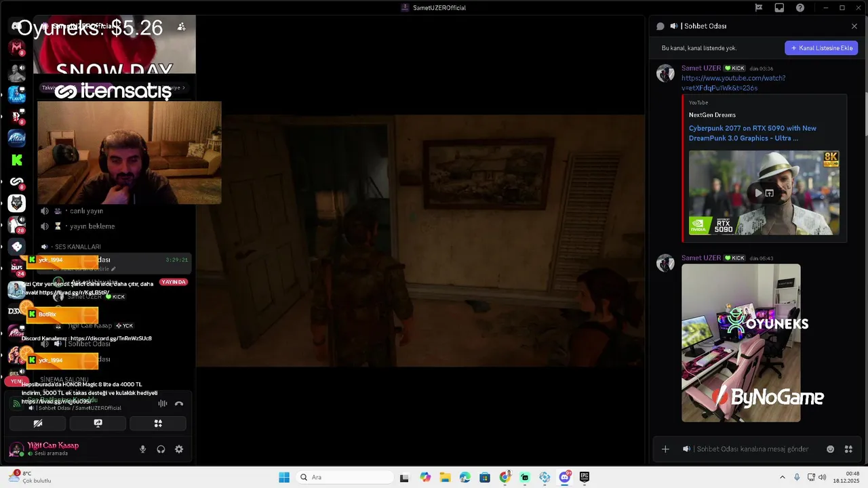The image size is (868, 488).
Task: Click the invite people icon in server header
Action: tap(181, 26)
